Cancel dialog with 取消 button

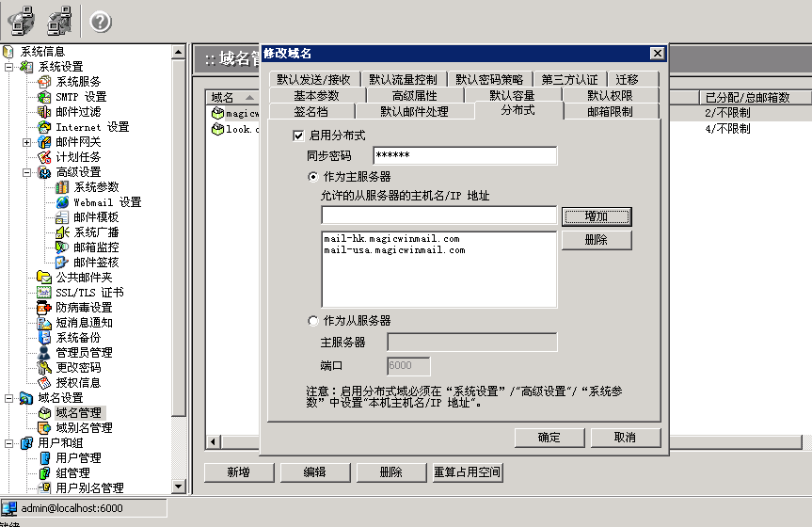click(626, 438)
